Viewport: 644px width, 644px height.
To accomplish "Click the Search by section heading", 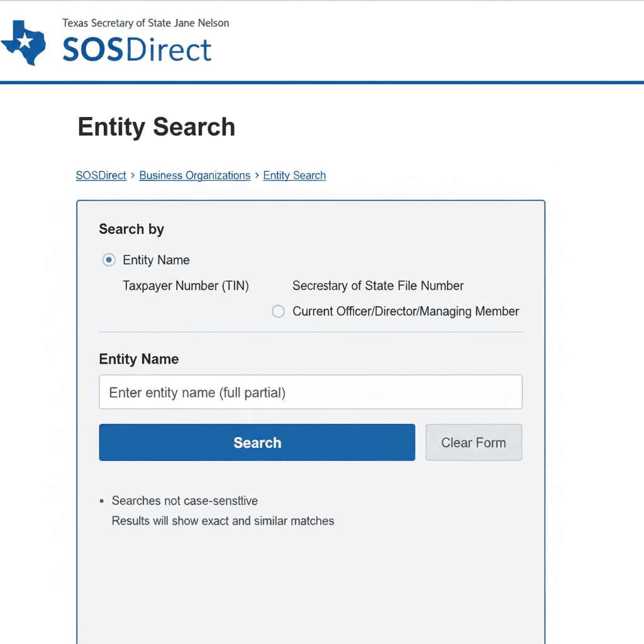I will [131, 229].
